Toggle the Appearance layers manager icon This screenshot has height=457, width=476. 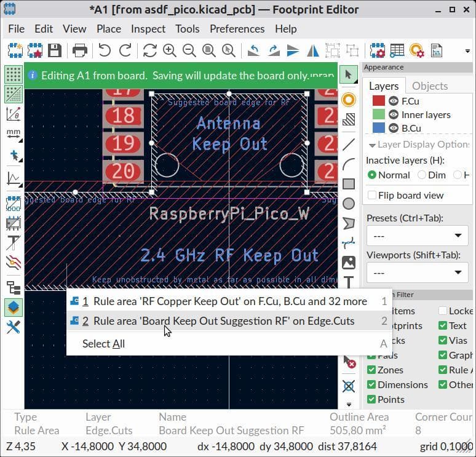click(14, 308)
